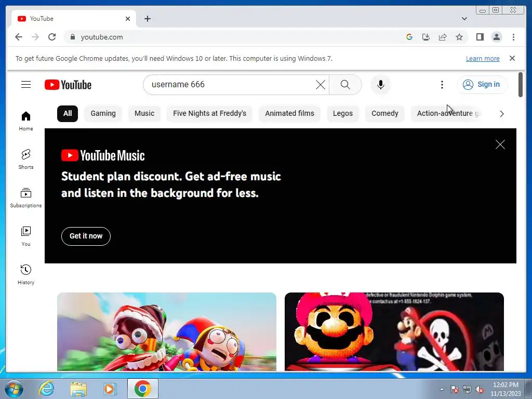Click the browser forward arrow

click(35, 37)
